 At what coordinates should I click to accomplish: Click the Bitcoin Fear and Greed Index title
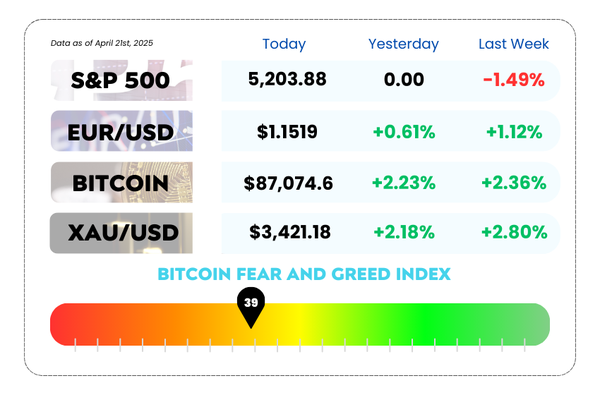tap(304, 274)
